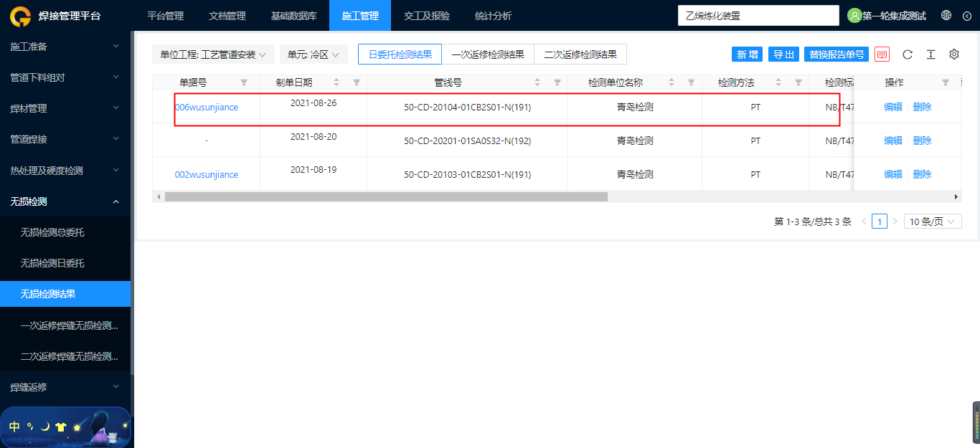Delete the 006wusunjiance row

pyautogui.click(x=922, y=108)
